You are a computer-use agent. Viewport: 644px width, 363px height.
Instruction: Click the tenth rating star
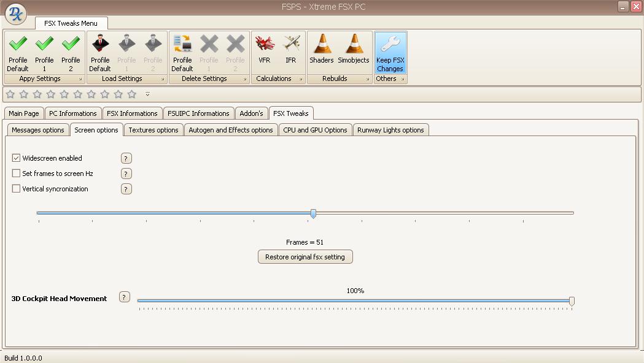(132, 94)
